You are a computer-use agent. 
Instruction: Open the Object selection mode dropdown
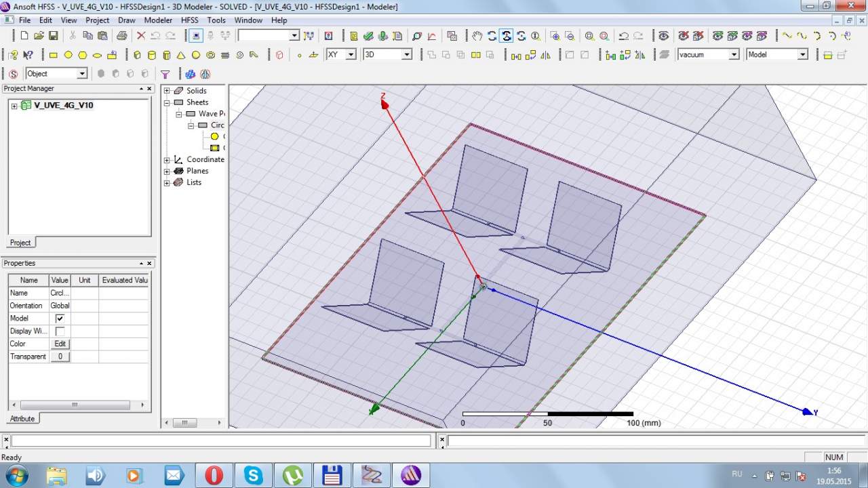pos(82,73)
